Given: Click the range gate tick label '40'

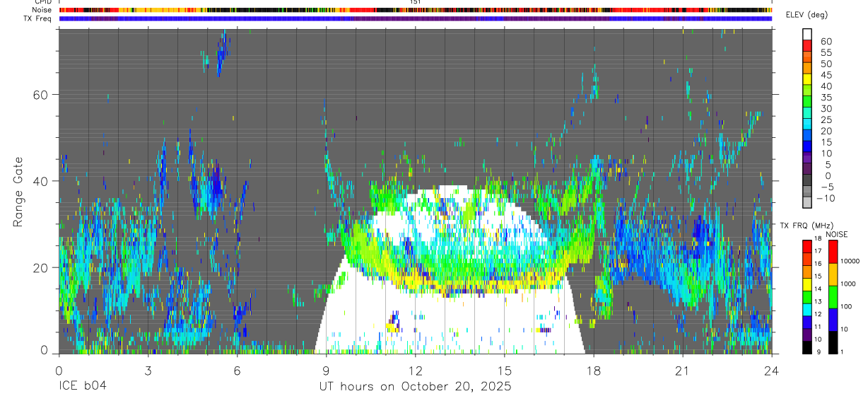Looking at the screenshot, I should tap(42, 181).
